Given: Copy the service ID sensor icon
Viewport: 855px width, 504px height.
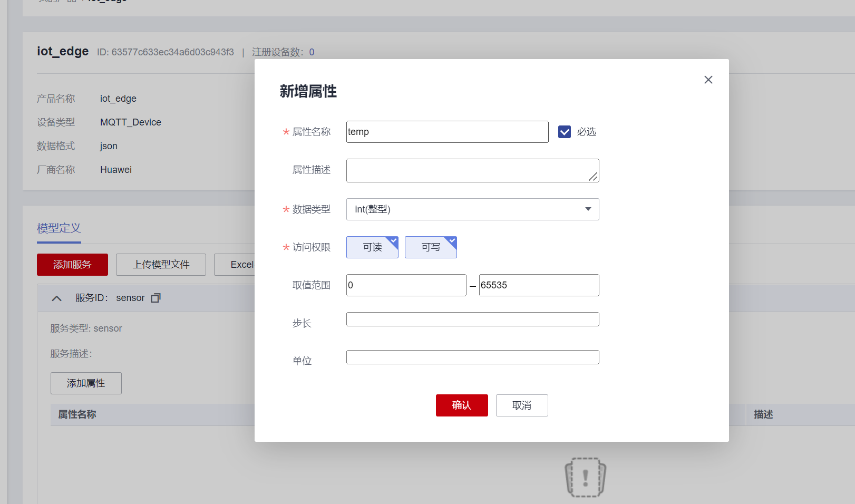Looking at the screenshot, I should click(156, 298).
